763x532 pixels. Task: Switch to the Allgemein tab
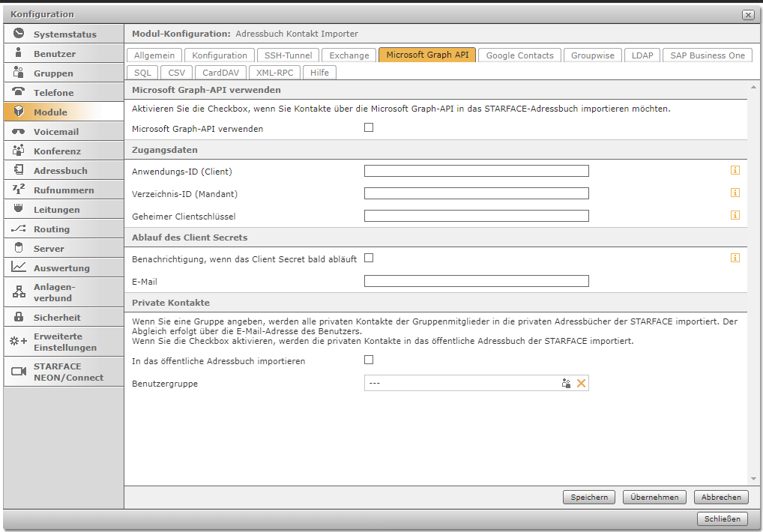(x=154, y=55)
